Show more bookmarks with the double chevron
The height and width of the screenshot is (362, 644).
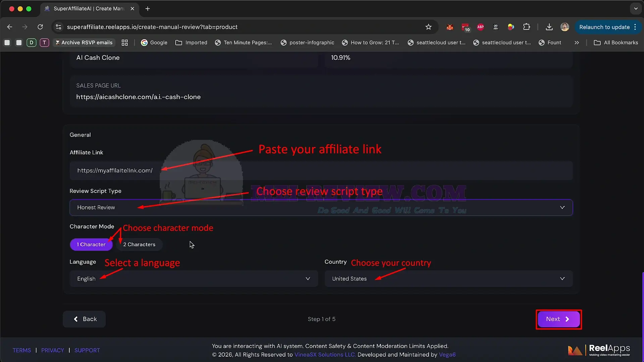pos(577,43)
